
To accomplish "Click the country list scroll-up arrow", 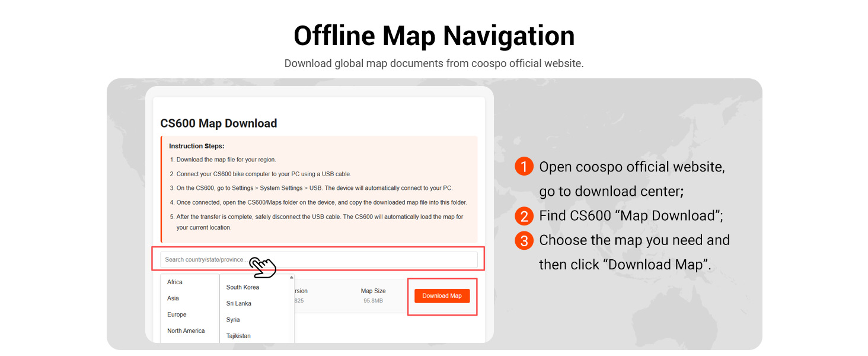I will (291, 277).
